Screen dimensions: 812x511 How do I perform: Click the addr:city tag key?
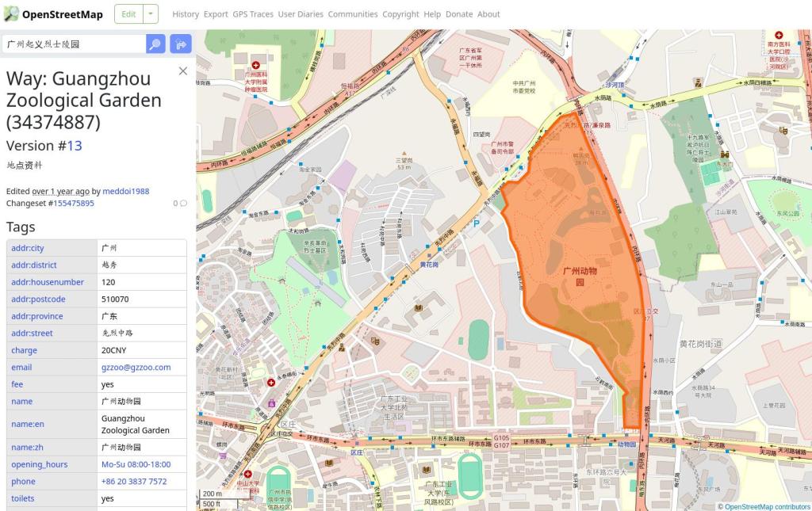tap(28, 248)
